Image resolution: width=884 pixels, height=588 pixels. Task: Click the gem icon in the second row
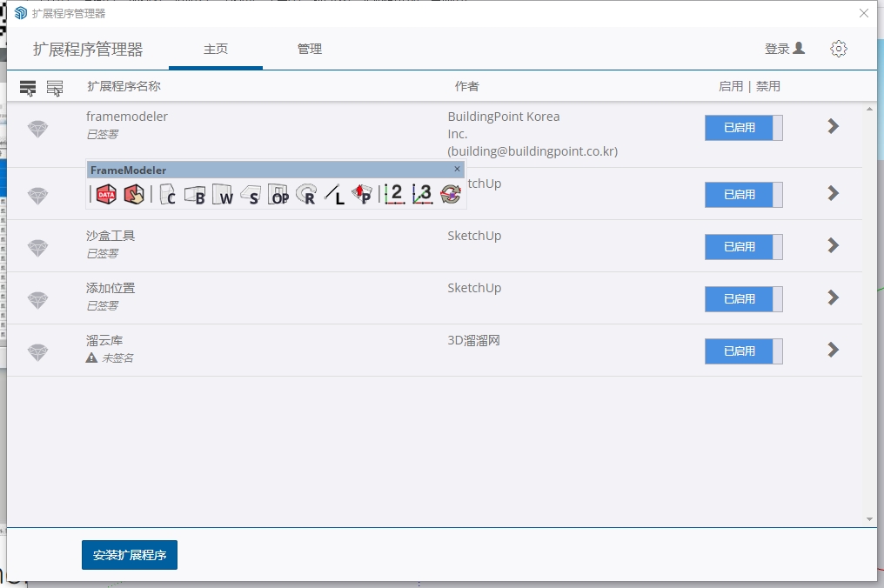[37, 196]
